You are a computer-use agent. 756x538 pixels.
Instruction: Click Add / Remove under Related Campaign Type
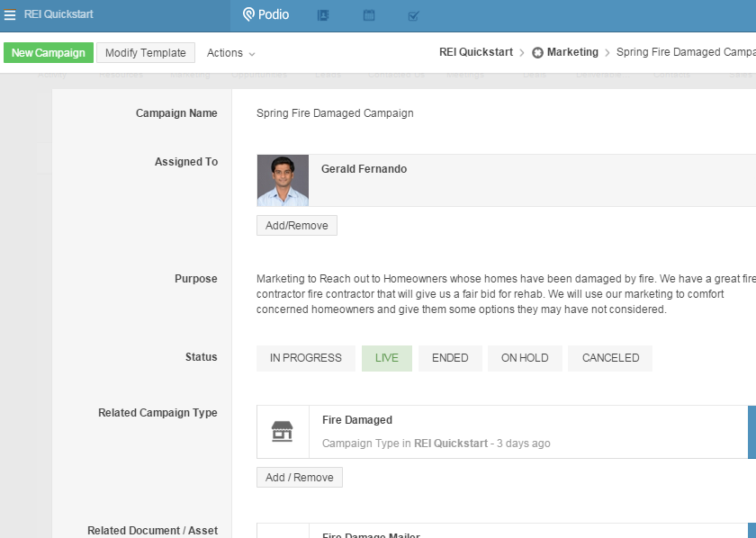(x=299, y=478)
